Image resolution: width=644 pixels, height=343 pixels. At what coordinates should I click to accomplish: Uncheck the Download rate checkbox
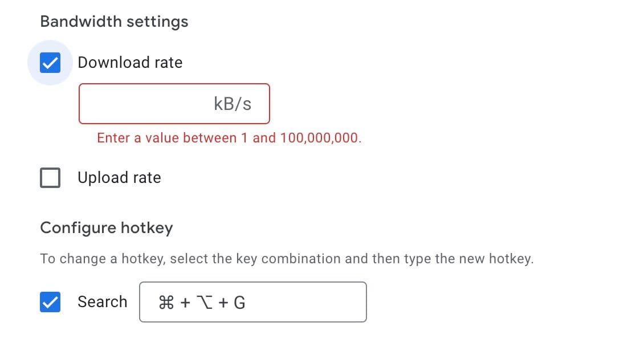pos(50,63)
